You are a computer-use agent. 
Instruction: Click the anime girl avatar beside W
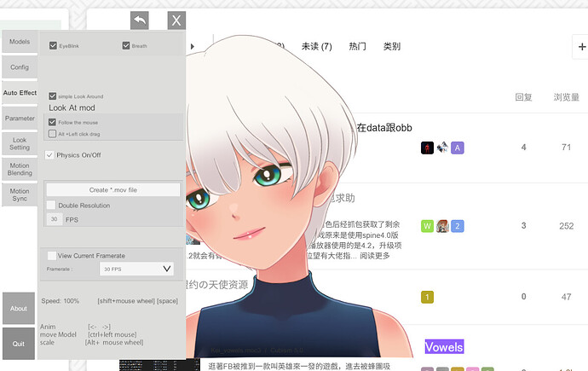(x=442, y=226)
